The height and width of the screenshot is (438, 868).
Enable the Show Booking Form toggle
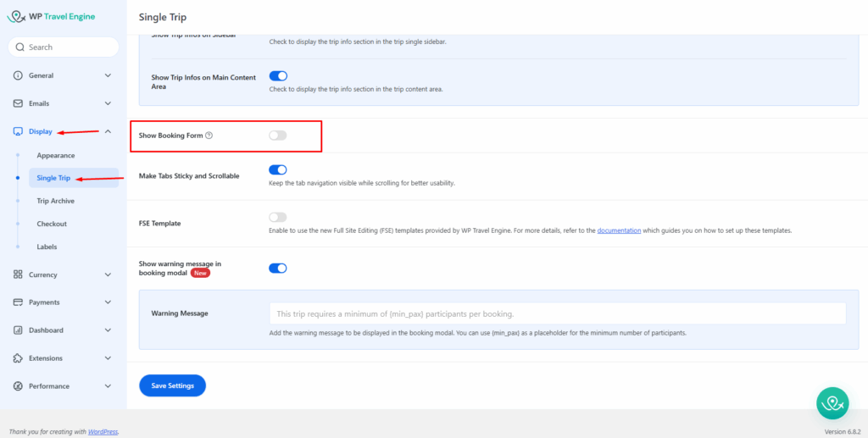pyautogui.click(x=277, y=136)
